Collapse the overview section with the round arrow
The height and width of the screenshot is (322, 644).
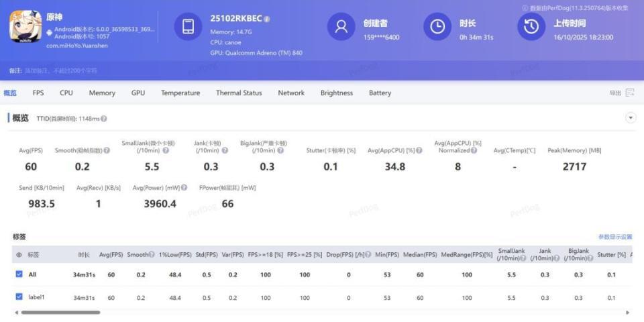pyautogui.click(x=630, y=118)
